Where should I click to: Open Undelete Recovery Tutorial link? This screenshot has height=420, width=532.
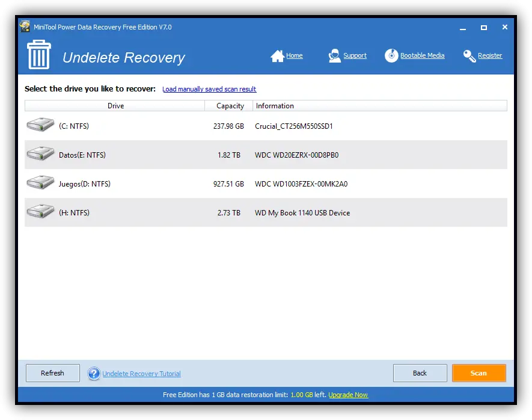141,374
